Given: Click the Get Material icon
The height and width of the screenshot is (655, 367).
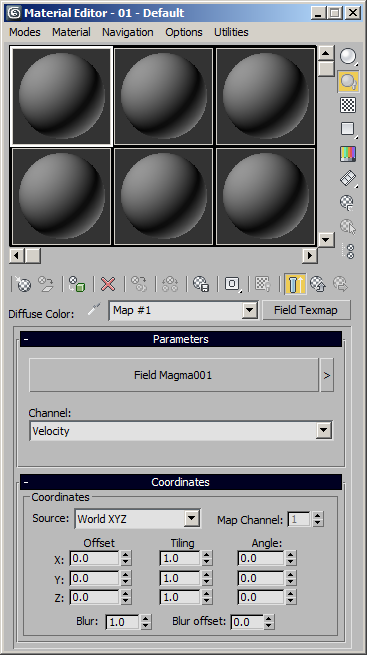Looking at the screenshot, I should coord(23,284).
